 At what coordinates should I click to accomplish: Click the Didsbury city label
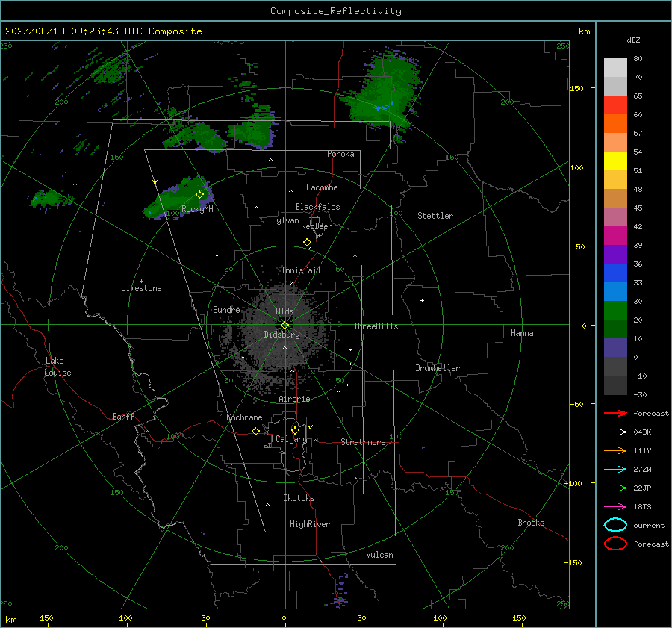point(281,335)
